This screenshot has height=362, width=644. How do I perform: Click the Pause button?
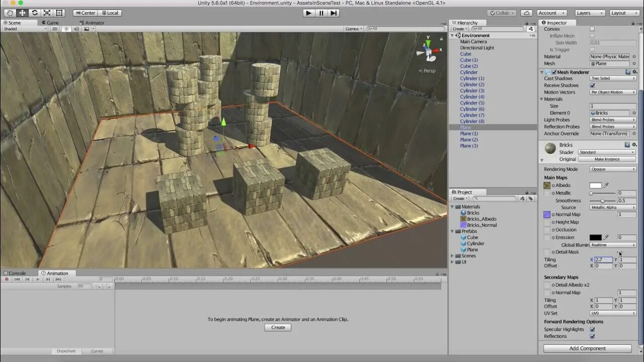(x=321, y=13)
